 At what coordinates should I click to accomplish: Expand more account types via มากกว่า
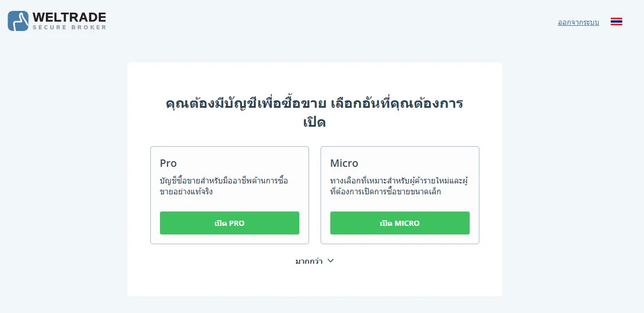315,261
